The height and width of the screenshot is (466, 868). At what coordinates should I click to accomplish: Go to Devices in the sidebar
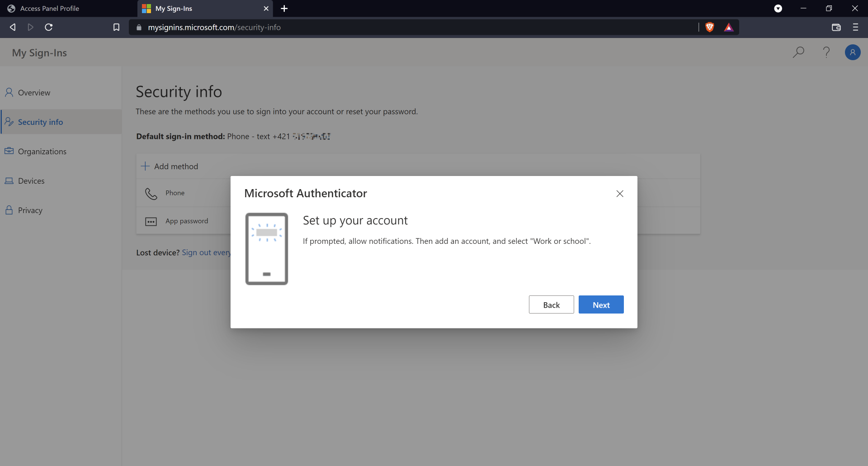click(31, 181)
